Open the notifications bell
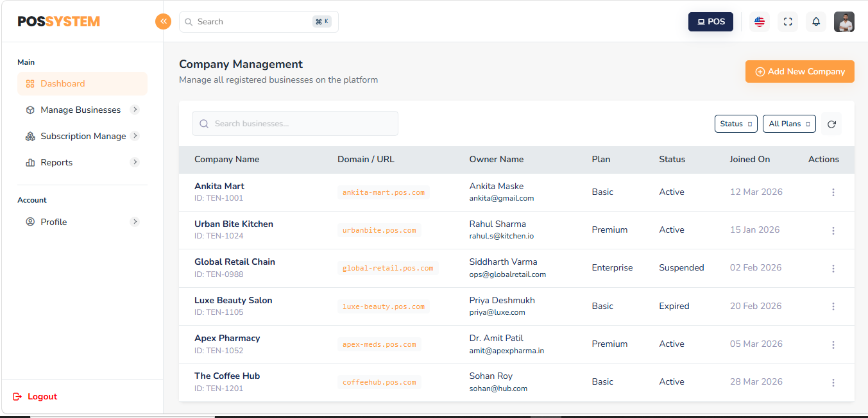The width and height of the screenshot is (868, 418). [816, 22]
